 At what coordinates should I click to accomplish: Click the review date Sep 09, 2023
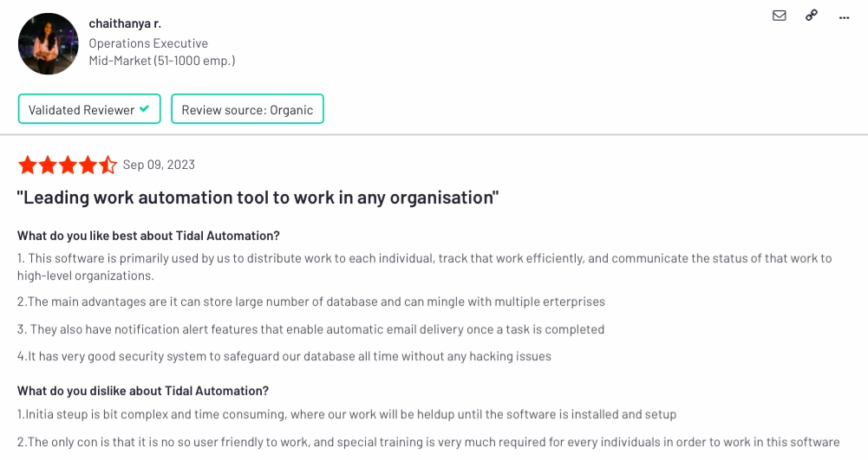[x=159, y=165]
